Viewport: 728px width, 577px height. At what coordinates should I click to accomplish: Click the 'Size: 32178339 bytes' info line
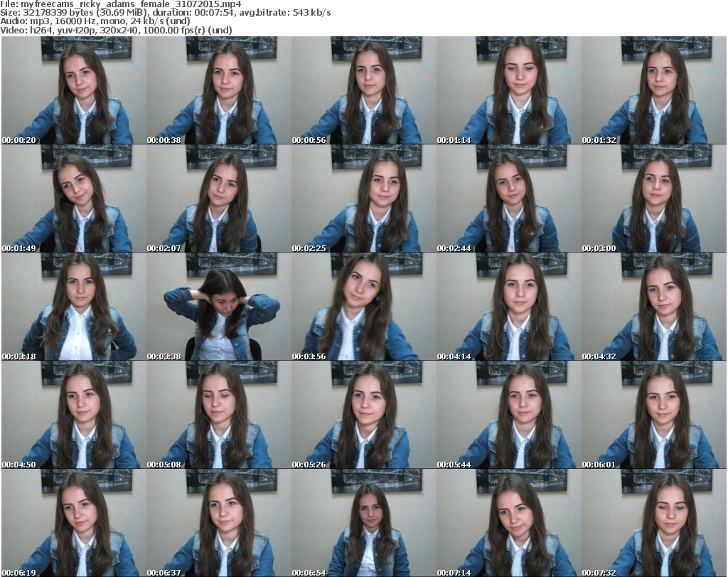point(166,13)
